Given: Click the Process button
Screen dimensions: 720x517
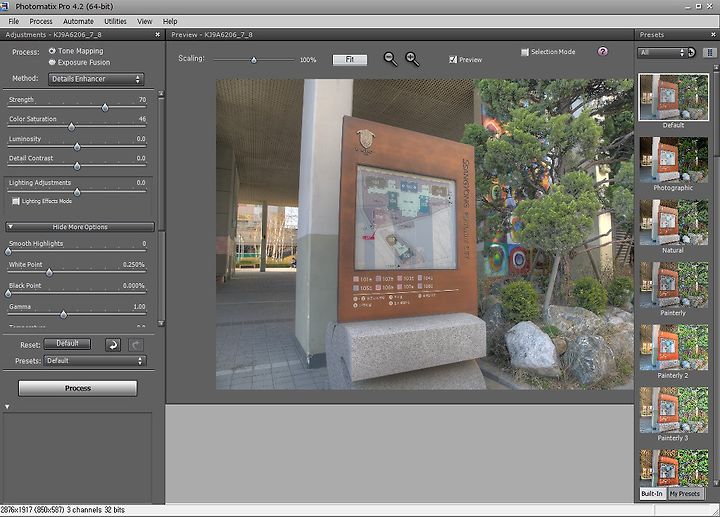Looking at the screenshot, I should click(x=78, y=388).
